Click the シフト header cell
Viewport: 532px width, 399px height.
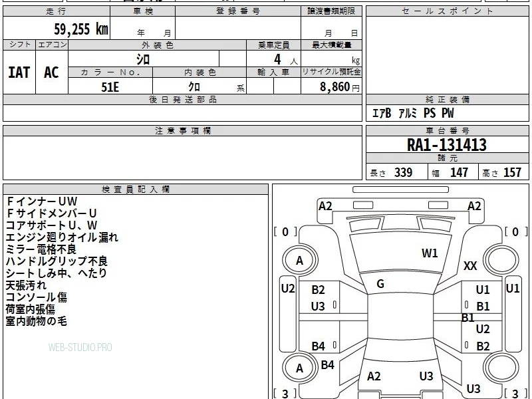coord(19,45)
